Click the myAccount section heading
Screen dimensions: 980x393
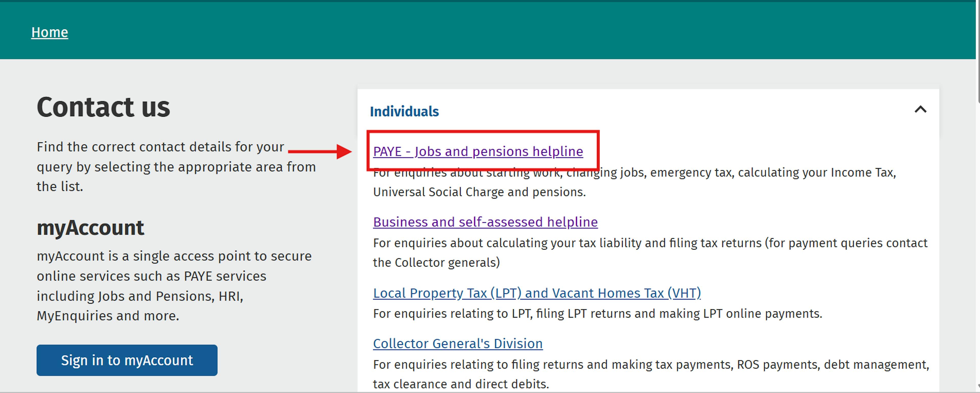pyautogui.click(x=90, y=228)
